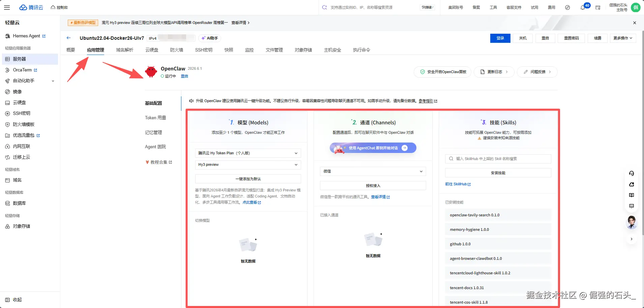Viewport: 644px width, 308px height.
Task: Close the Hy3 preview announcement banner
Action: (635, 23)
